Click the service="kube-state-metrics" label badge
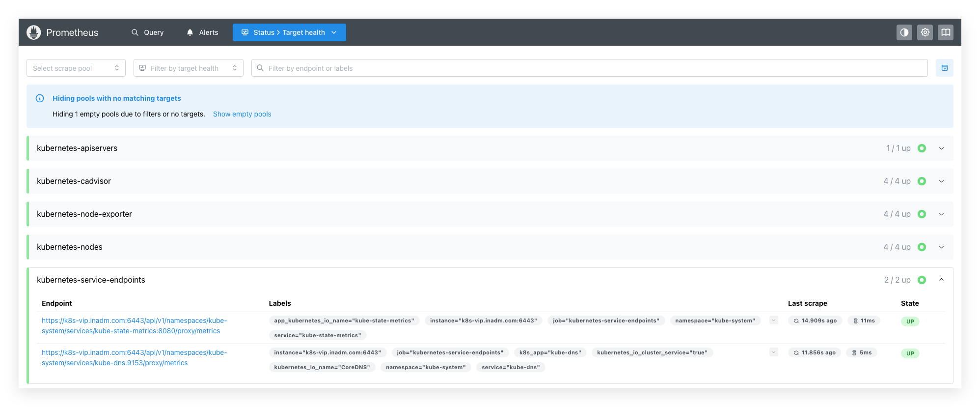This screenshot has width=980, height=407. 318,335
